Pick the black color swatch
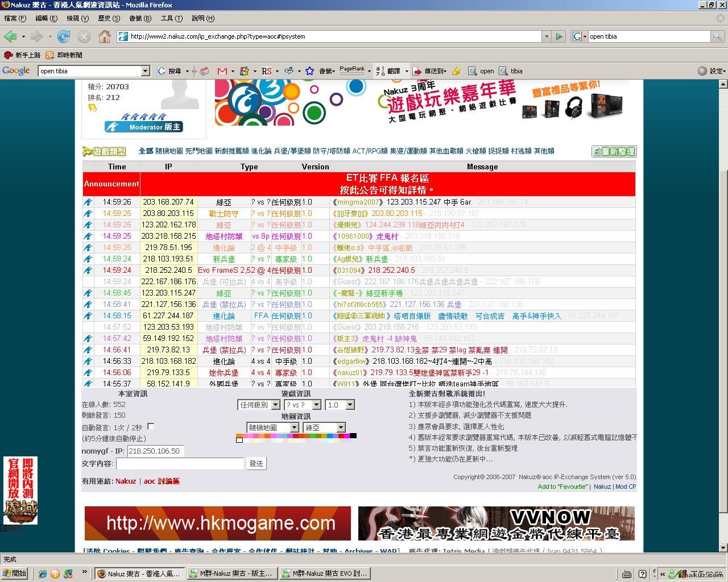The height and width of the screenshot is (582, 728). (x=353, y=436)
